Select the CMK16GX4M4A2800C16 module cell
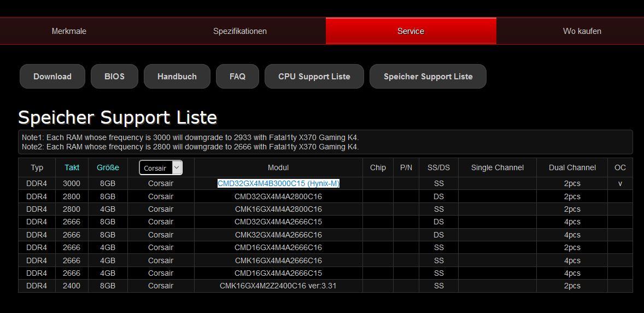This screenshot has width=644, height=313. tap(278, 210)
